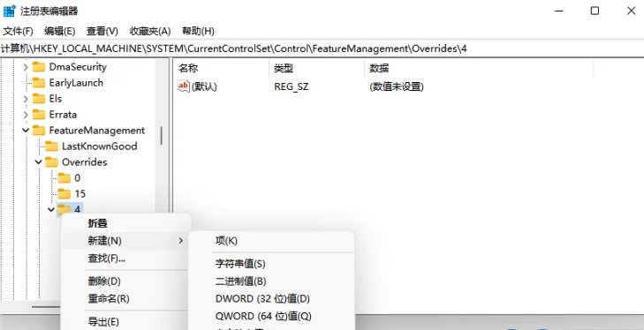Click the folder icon of key 4
The height and width of the screenshot is (330, 644).
(x=64, y=209)
